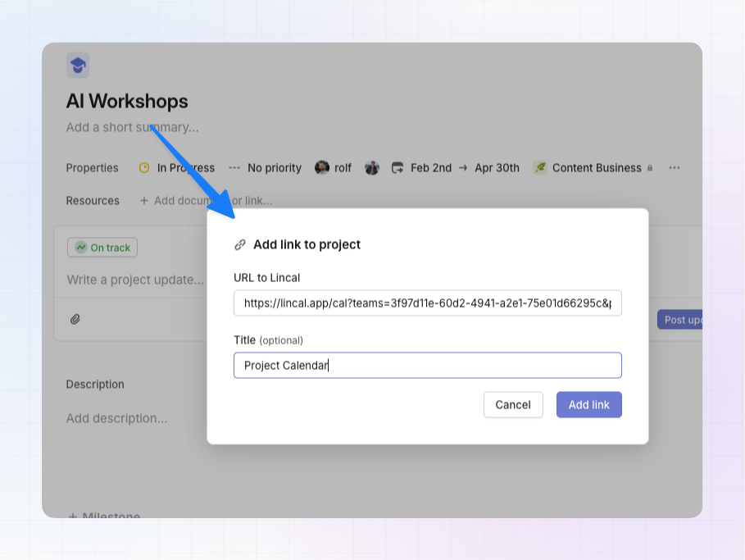Viewport: 745px width, 560px height.
Task: Click the URL to Lincal input field
Action: (427, 303)
